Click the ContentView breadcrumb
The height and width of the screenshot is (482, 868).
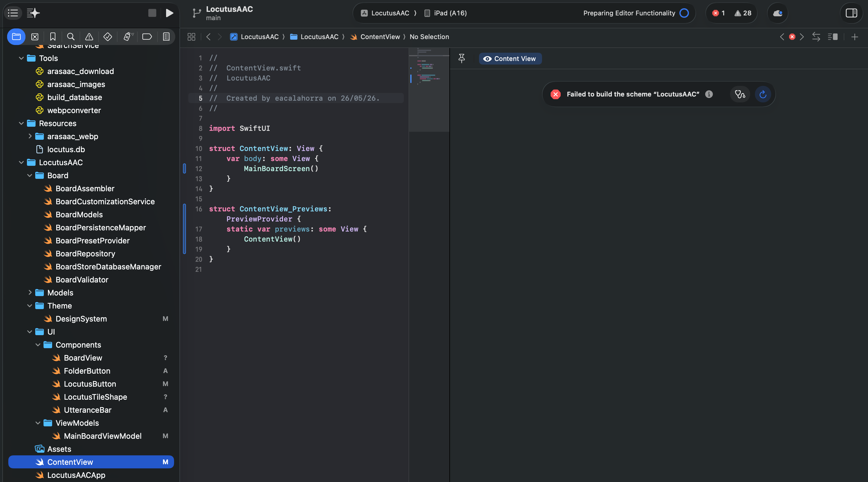375,37
